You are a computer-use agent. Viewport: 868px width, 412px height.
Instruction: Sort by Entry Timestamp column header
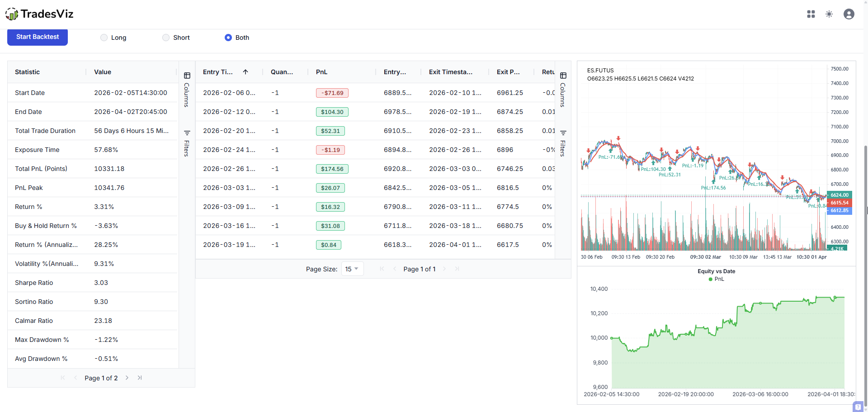click(x=218, y=72)
